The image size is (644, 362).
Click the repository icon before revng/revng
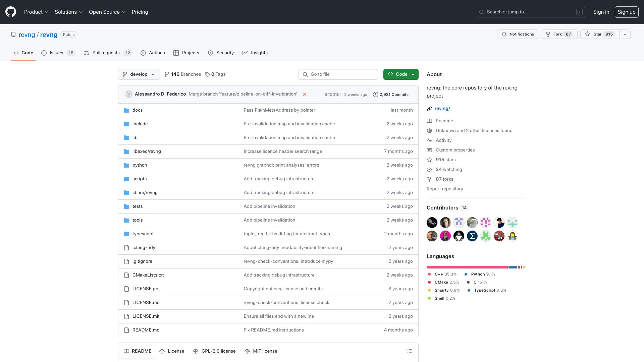(13, 35)
